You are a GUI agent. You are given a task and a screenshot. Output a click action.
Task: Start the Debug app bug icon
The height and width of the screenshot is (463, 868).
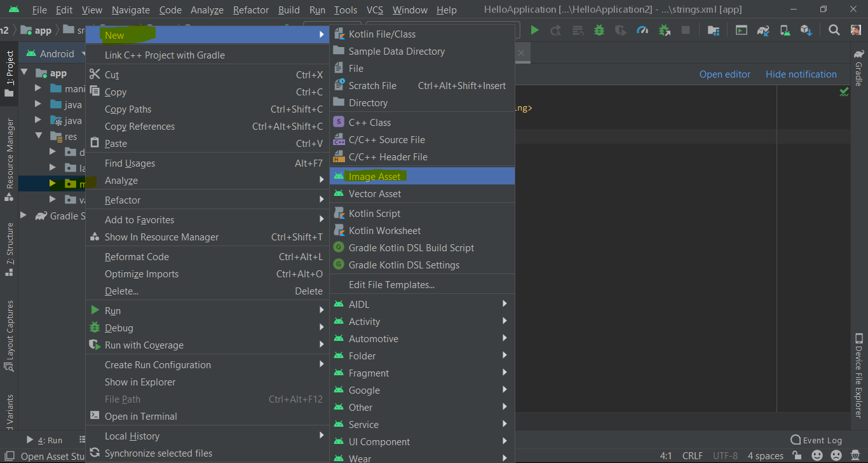[599, 30]
